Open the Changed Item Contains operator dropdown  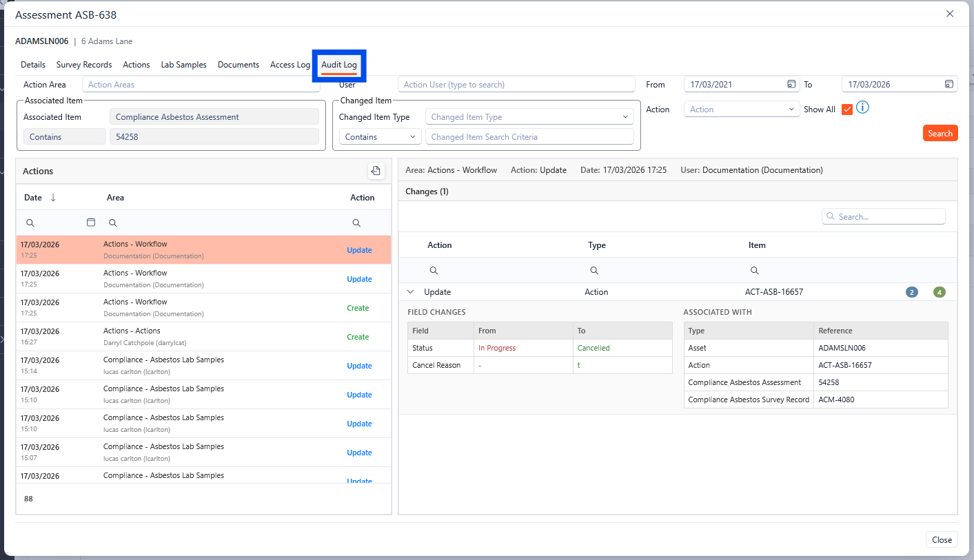[x=380, y=137]
